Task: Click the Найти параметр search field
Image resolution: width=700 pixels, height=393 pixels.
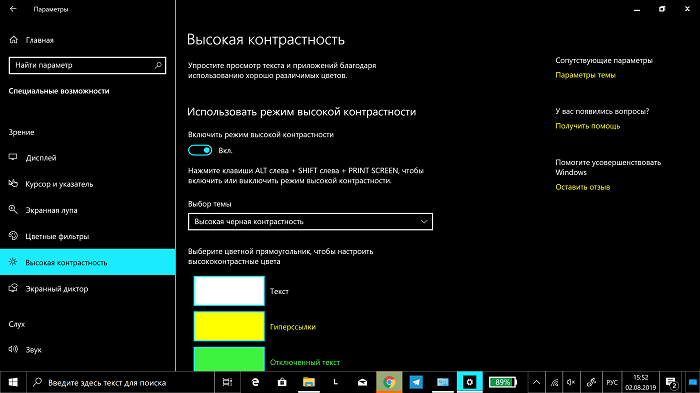Action: pos(88,65)
